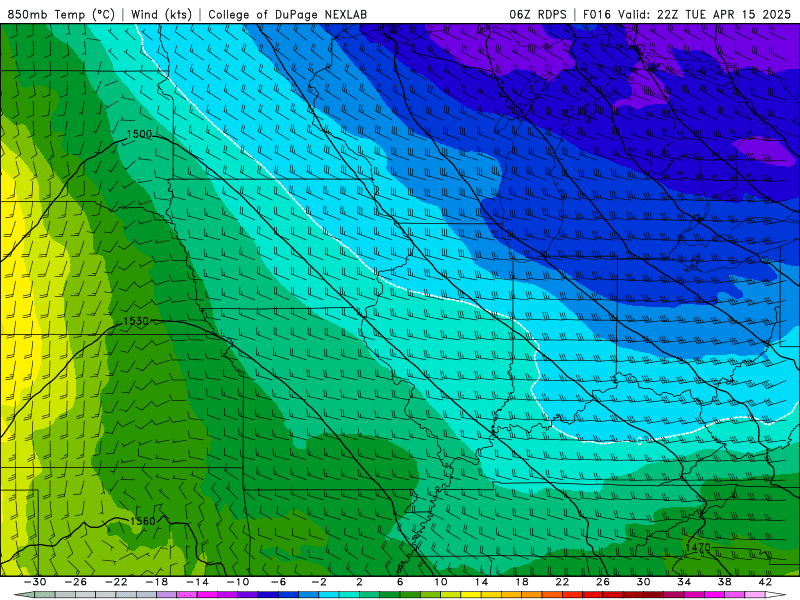Click the 'Valid: 22Z TUE APR 15 2025' text
Screen dimensions: 800x600
point(705,14)
